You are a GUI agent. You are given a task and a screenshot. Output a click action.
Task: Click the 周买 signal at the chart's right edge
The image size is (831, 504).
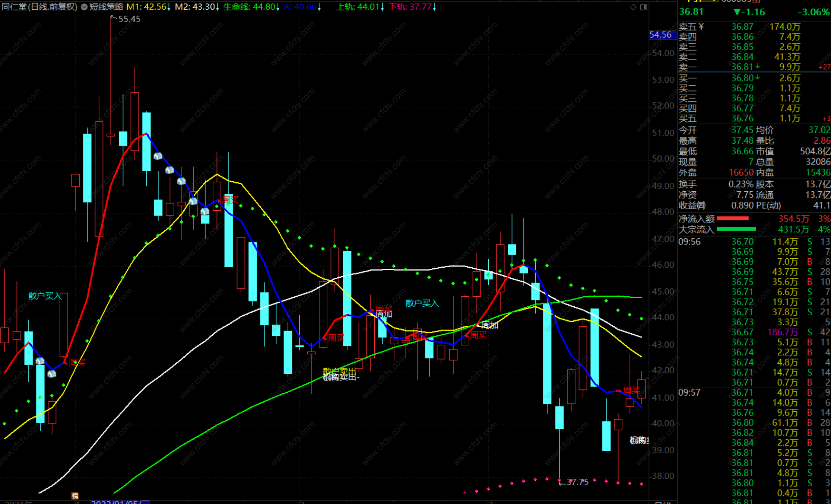(631, 390)
